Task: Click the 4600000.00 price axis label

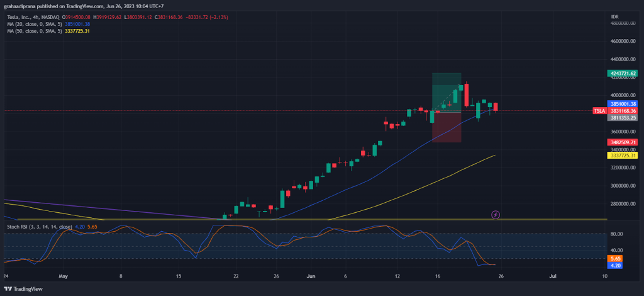Action: 625,42
